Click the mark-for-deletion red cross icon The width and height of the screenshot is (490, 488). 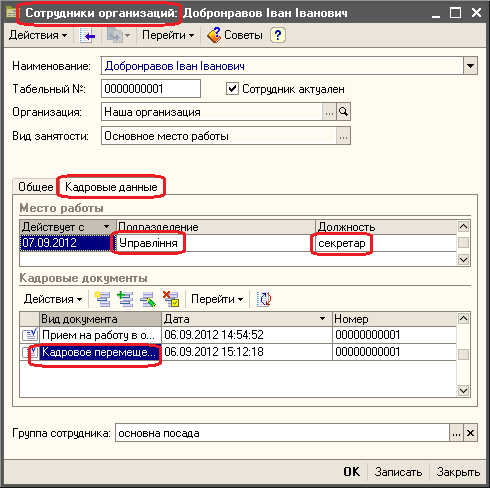point(171,299)
